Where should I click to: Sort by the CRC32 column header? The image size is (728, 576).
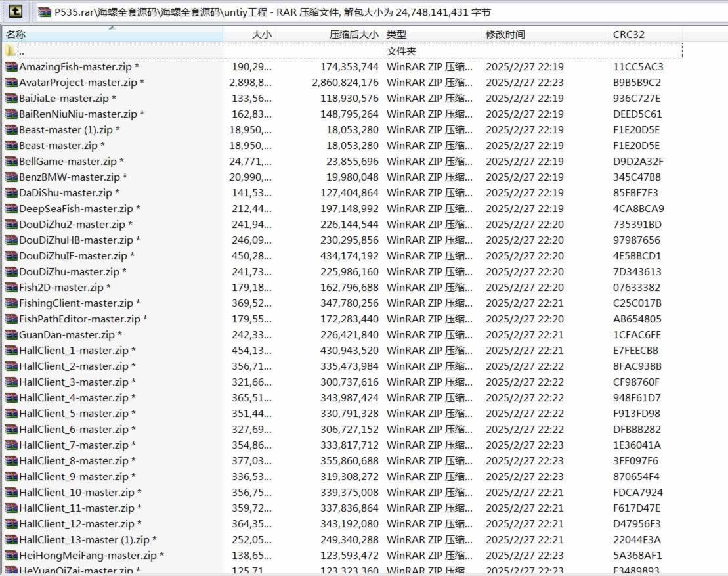[x=628, y=35]
